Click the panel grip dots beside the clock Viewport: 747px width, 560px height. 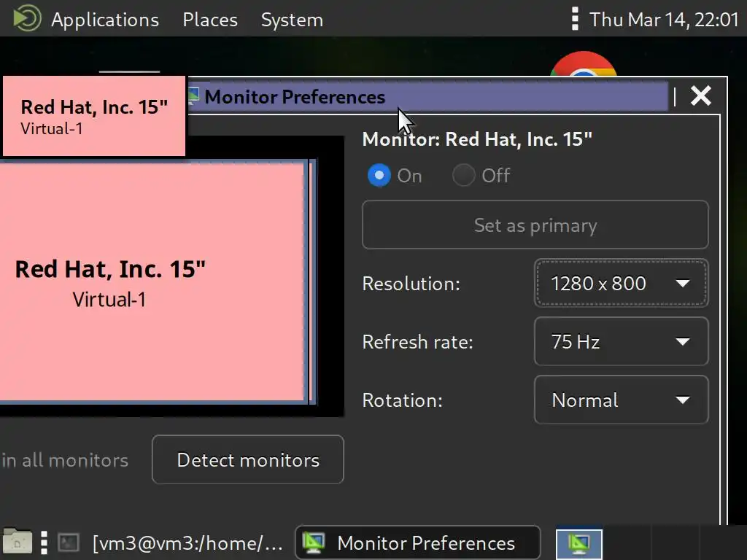point(575,19)
